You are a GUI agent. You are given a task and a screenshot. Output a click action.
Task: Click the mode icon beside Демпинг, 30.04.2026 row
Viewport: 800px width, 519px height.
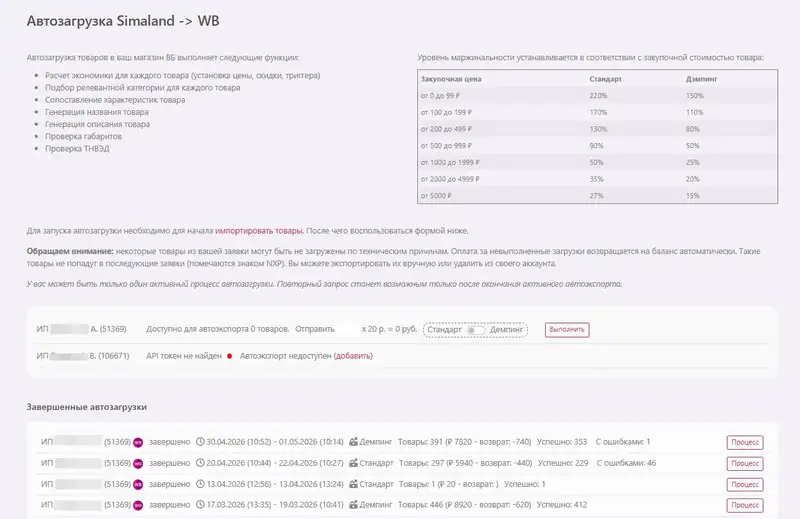(x=353, y=441)
